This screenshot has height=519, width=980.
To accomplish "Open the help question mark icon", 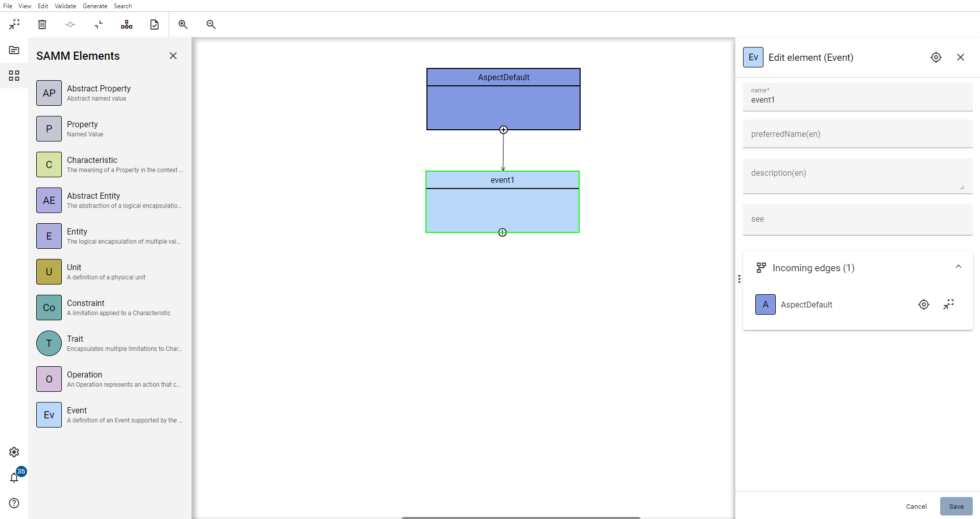I will 14,503.
